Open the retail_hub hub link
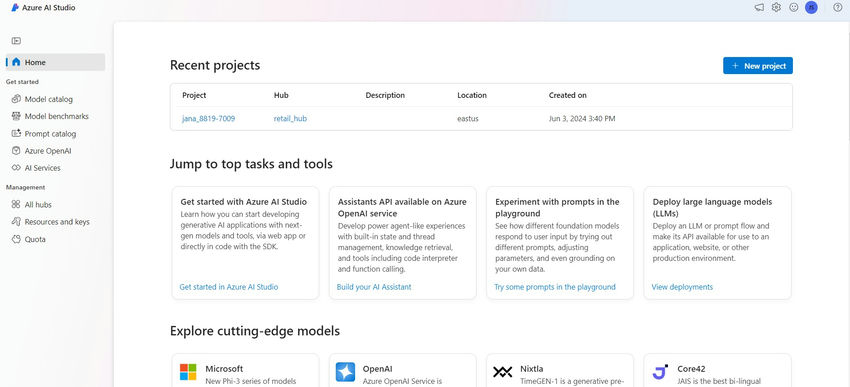The image size is (850, 387). tap(290, 118)
